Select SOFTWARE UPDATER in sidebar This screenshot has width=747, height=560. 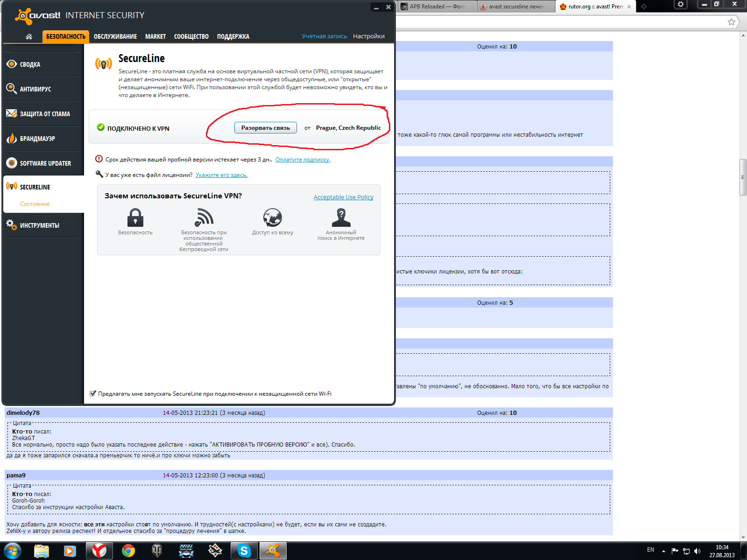click(x=43, y=163)
